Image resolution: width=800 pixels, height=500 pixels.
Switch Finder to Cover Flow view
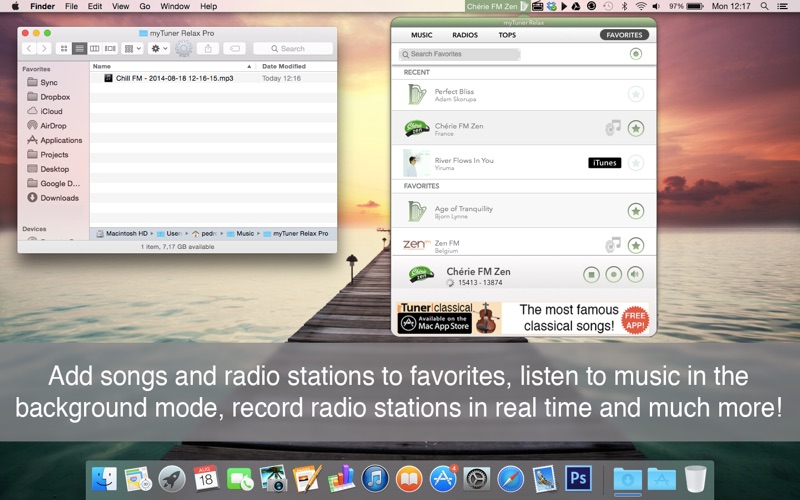point(110,48)
